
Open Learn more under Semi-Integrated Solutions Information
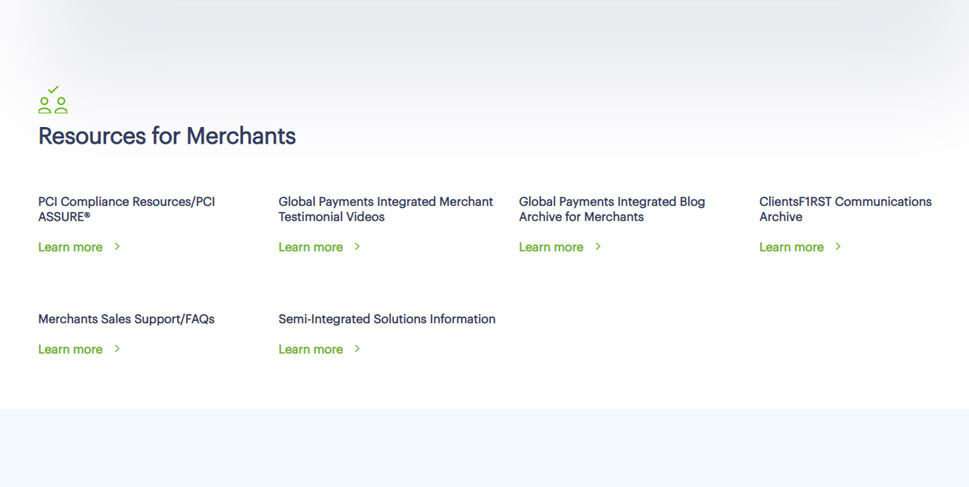(311, 349)
